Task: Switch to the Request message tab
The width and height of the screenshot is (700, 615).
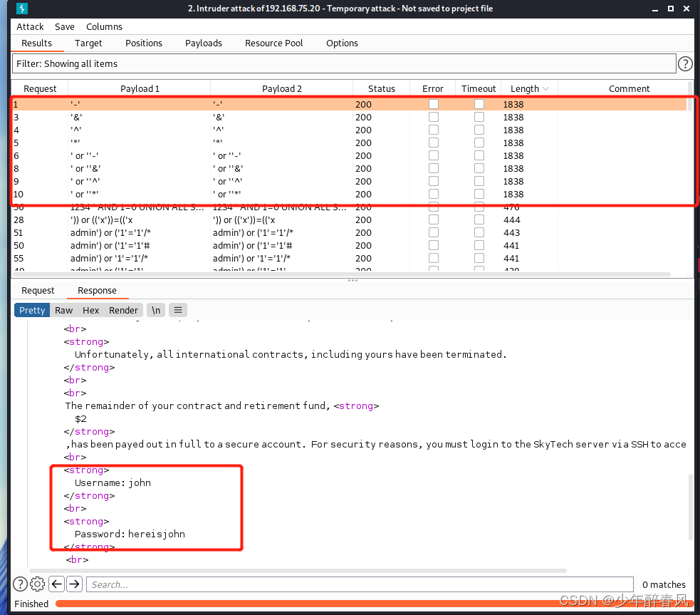Action: 38,290
